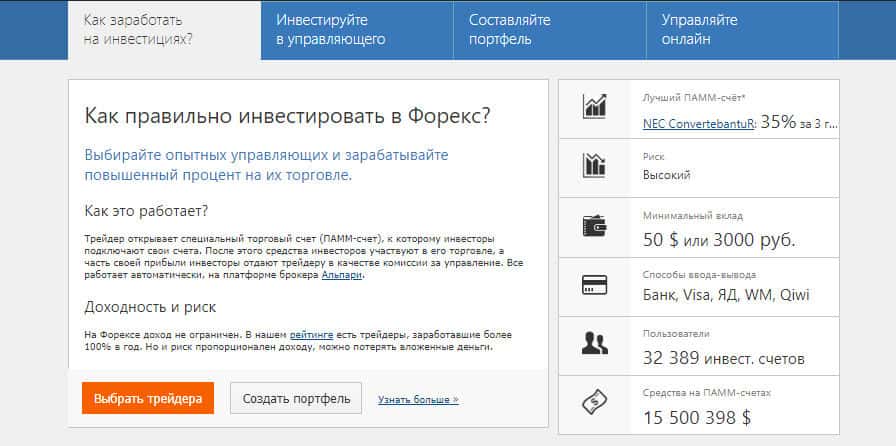Follow the "Узнать больше »" link

coord(418,399)
